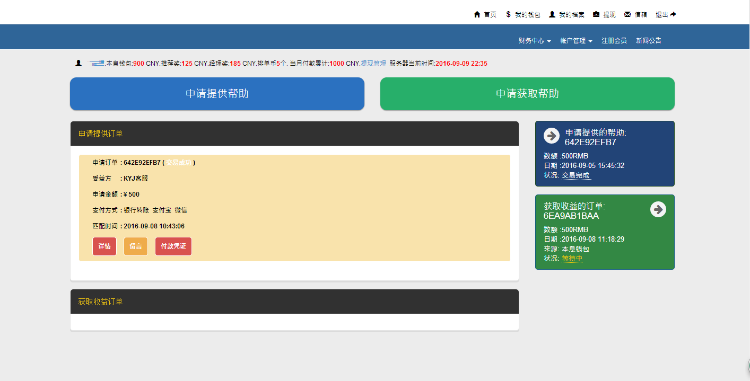Click the red 付款凭证 button

173,246
